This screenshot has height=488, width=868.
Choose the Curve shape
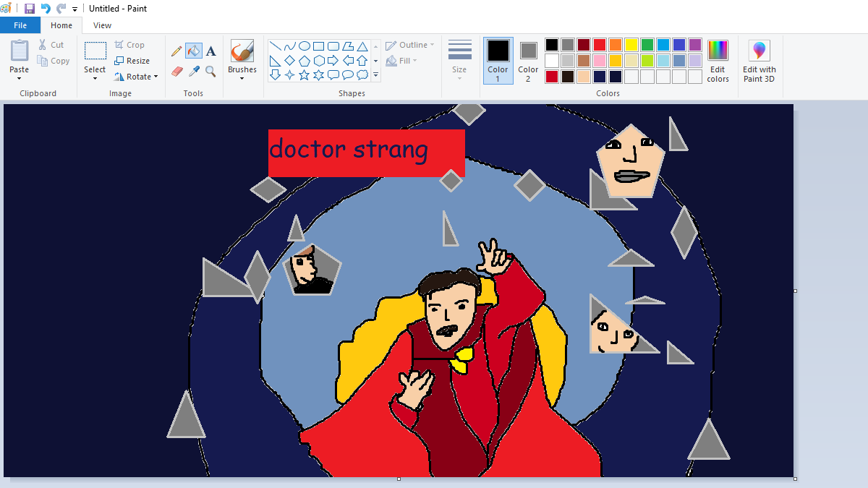[x=290, y=46]
